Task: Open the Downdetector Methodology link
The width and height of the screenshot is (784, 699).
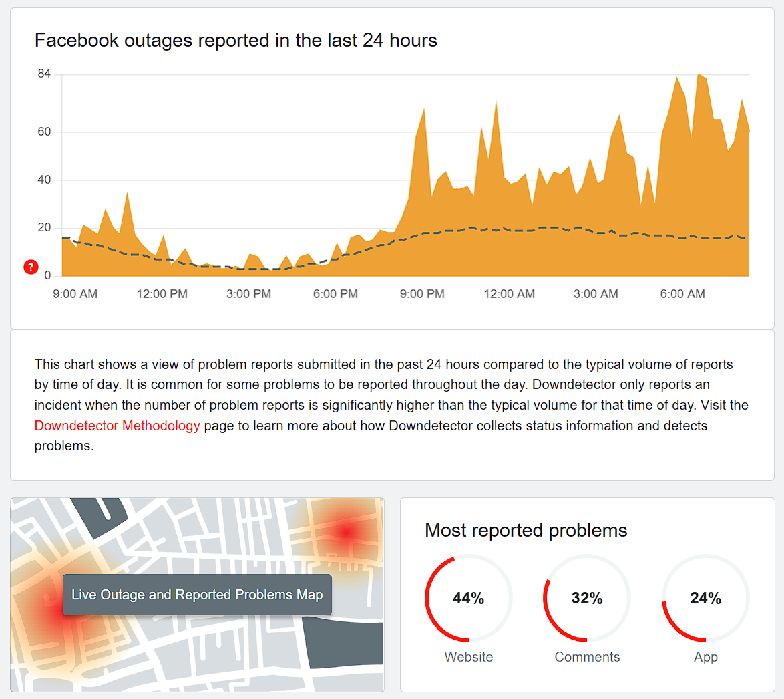Action: (x=117, y=426)
